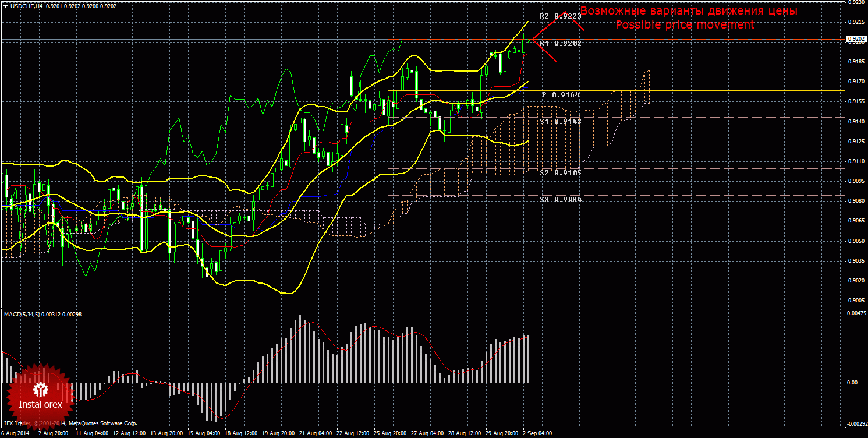Screen dimensions: 868x438
Task: Click the 0.9050 price axis label
Action: [856, 241]
